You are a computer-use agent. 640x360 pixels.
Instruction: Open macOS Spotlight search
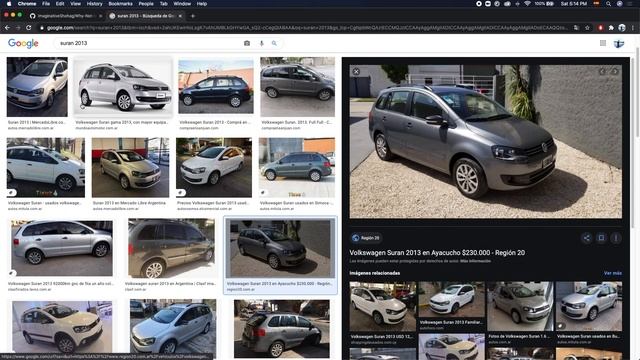pos(608,4)
